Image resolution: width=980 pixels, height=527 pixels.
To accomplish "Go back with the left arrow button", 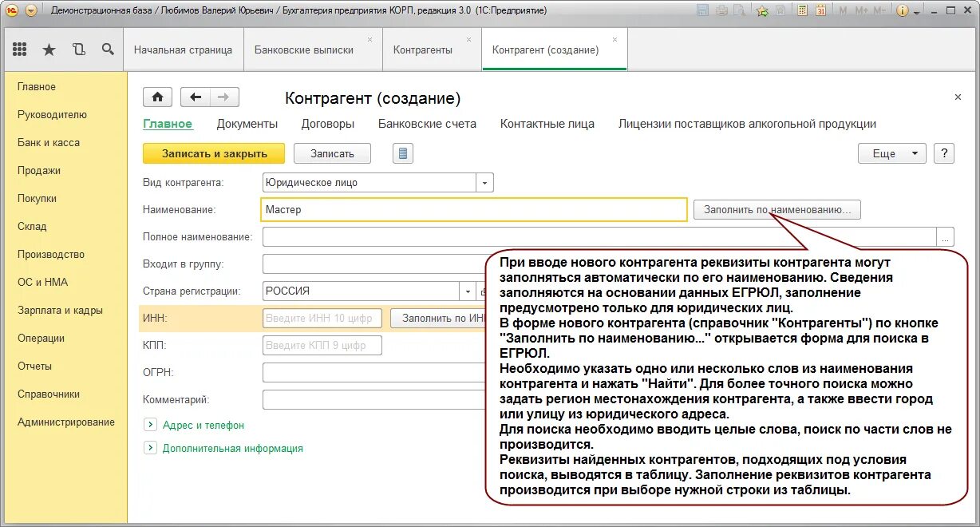I will coord(196,97).
